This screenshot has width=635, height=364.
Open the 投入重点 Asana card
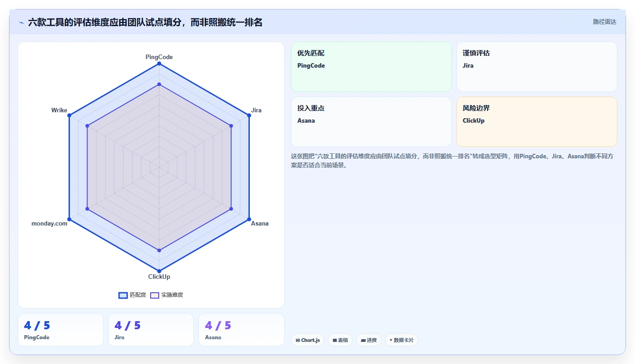371,122
